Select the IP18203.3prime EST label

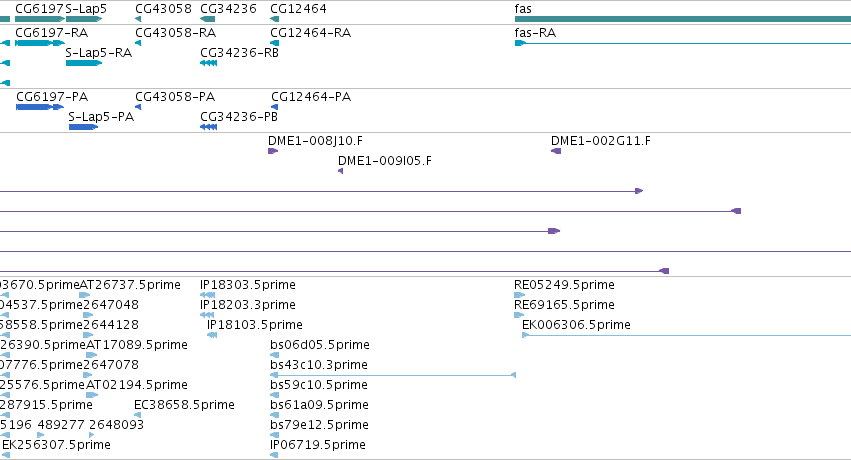coord(248,305)
